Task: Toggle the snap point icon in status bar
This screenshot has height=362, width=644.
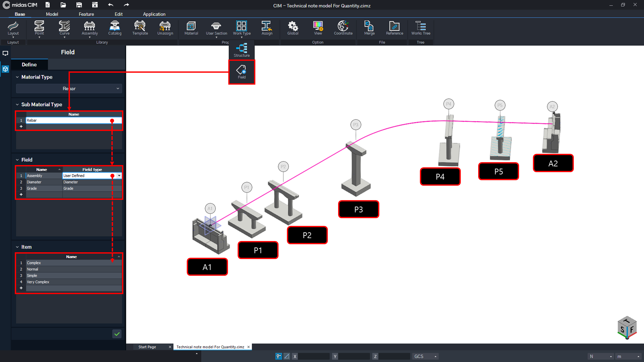Action: coord(279,356)
